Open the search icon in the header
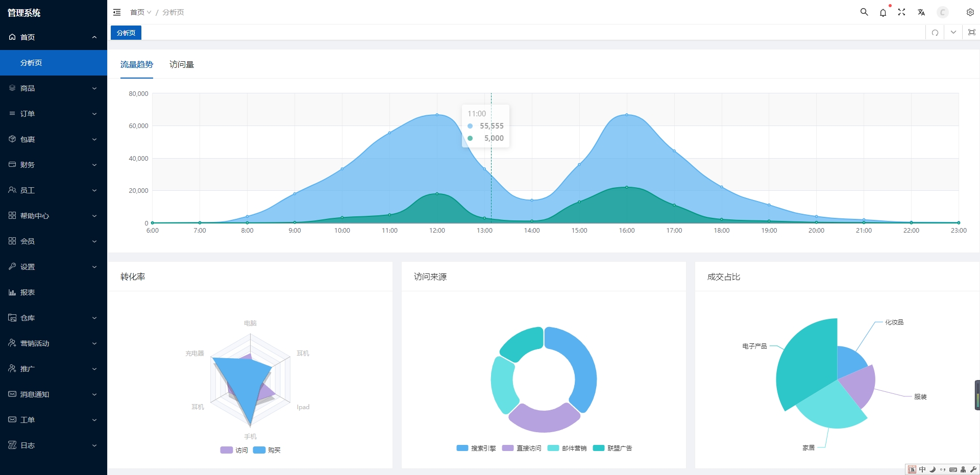Image resolution: width=980 pixels, height=475 pixels. click(x=864, y=12)
